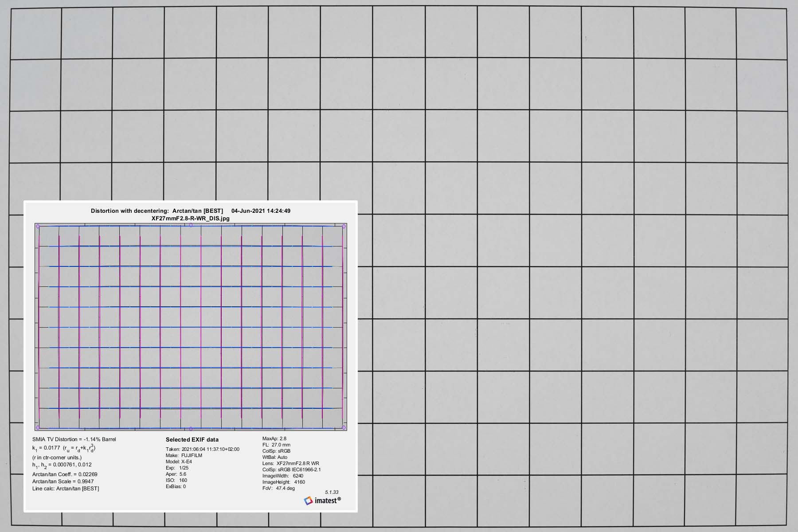Click the date stamp 04-Jun-2021 14:24:49

point(261,211)
